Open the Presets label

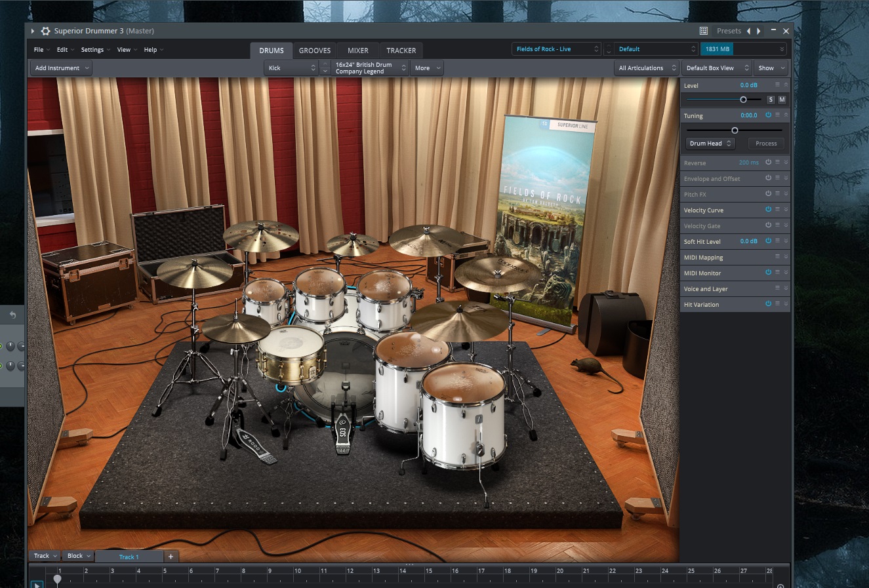pyautogui.click(x=729, y=31)
